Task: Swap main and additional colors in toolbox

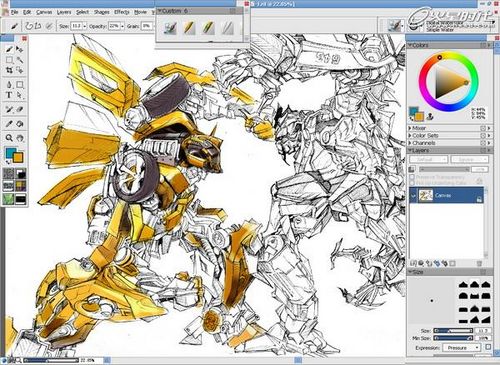Action: 8,162
